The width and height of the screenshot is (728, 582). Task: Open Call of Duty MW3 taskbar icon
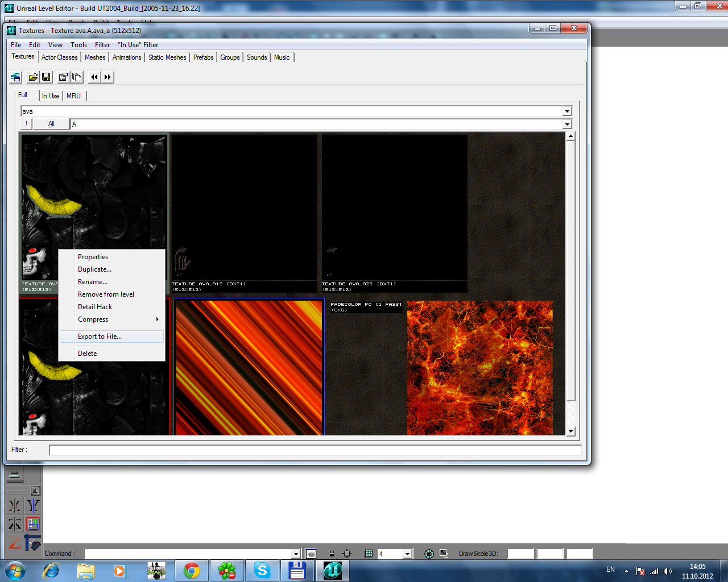[x=156, y=571]
